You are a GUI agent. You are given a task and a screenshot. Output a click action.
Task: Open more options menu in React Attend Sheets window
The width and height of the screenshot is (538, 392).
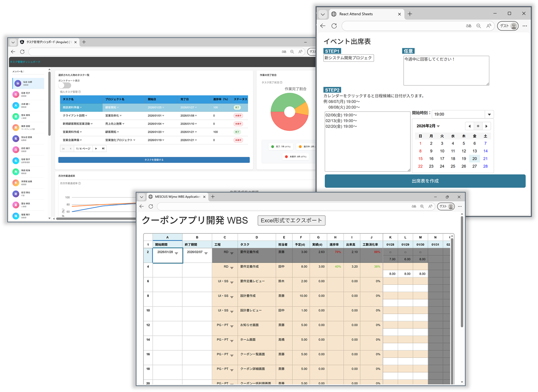pos(525,26)
